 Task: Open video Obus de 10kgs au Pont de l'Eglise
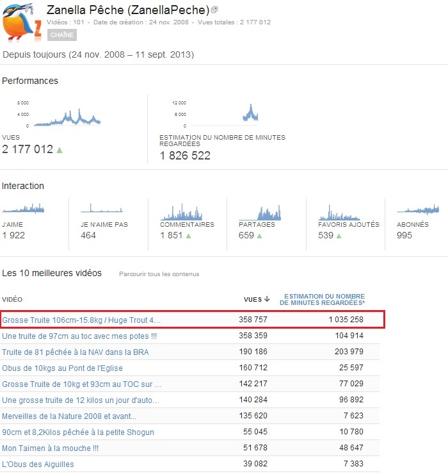point(62,368)
